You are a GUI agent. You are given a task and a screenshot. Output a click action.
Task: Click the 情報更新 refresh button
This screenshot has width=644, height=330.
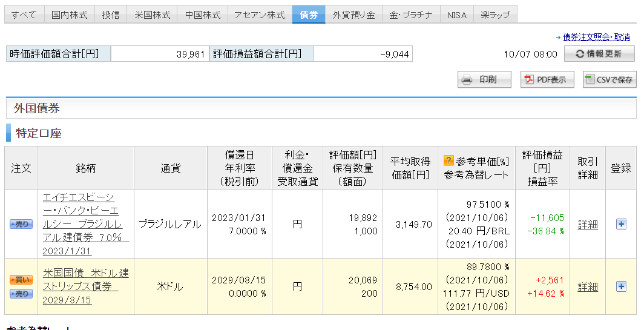[x=600, y=54]
